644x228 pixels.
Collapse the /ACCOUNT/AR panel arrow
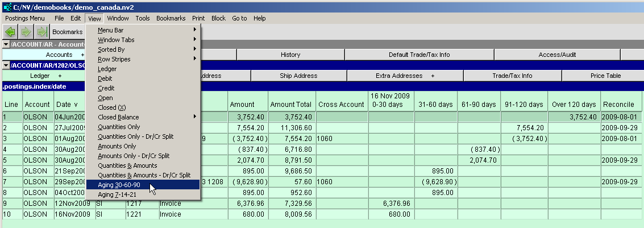pos(6,44)
